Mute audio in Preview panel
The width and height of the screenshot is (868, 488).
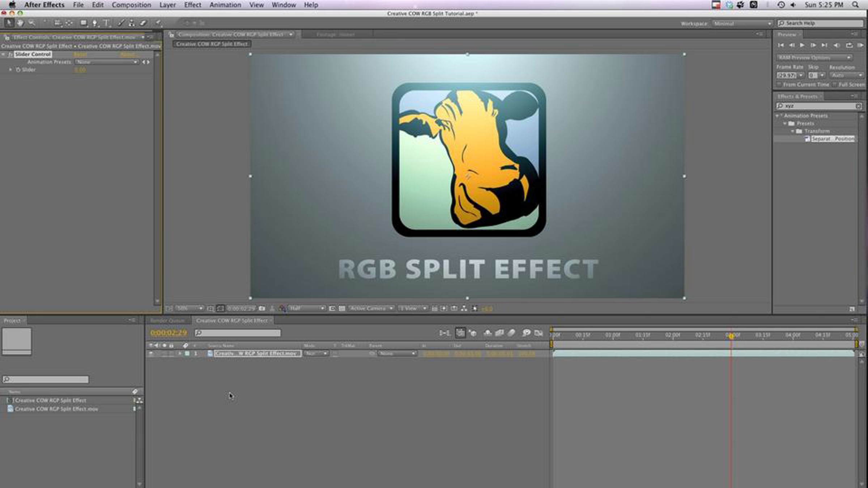[837, 45]
